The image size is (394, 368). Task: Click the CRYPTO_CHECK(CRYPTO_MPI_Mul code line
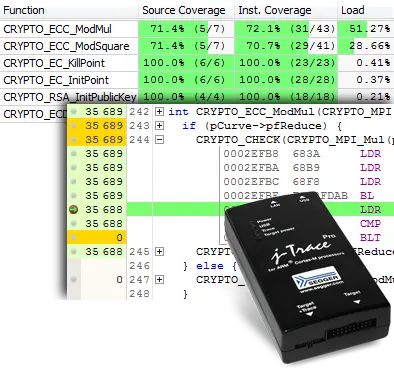(x=295, y=140)
